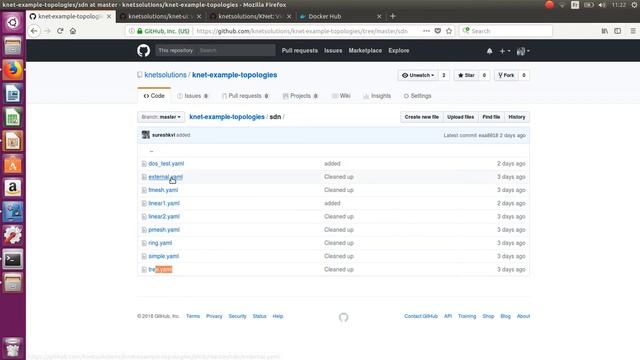The height and width of the screenshot is (360, 640).
Task: Open LibreOffice Impress from the dock
Action: (x=13, y=141)
